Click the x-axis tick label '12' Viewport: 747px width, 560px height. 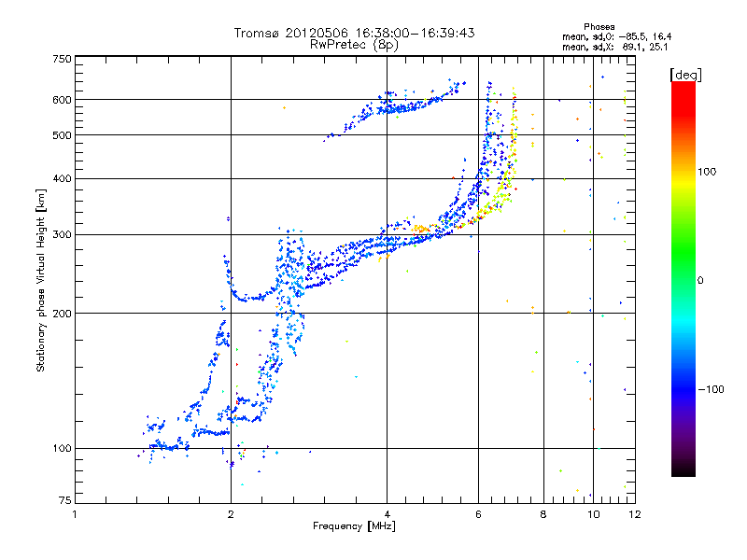[x=635, y=515]
